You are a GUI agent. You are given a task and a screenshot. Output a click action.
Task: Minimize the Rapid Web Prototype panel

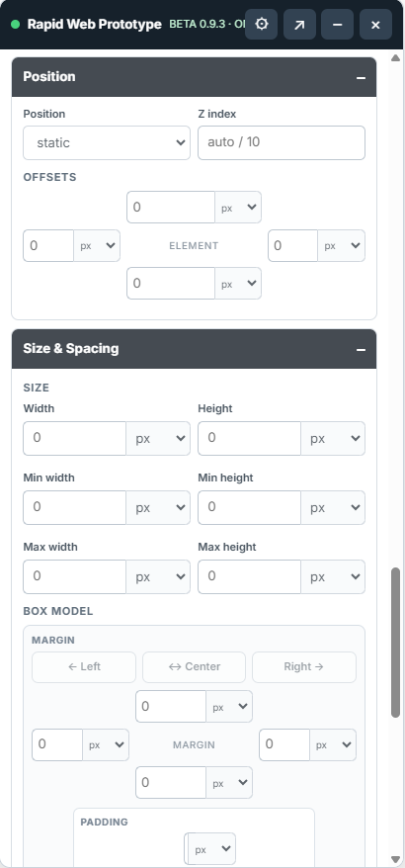[x=338, y=25]
